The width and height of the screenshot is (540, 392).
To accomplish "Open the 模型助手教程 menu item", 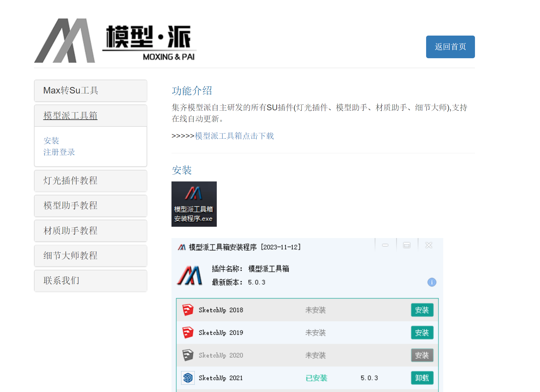I will click(x=91, y=206).
